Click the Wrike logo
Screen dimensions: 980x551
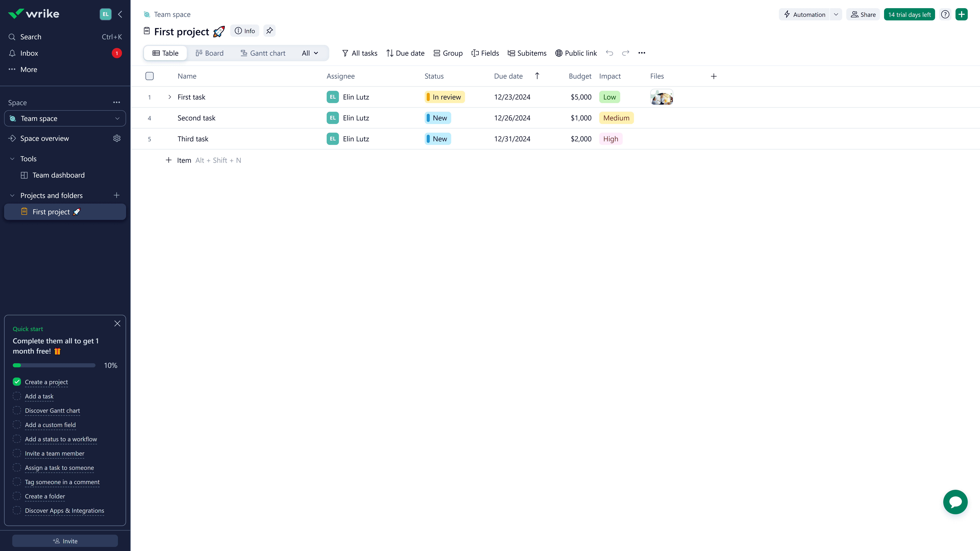tap(34, 14)
